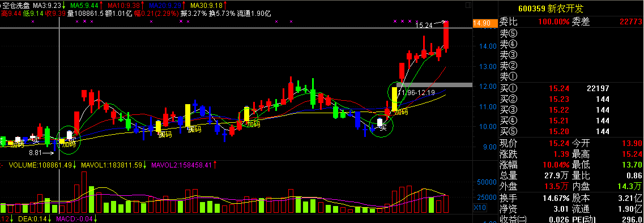This screenshot has height=223, width=644.
Task: Click the 收9.39 close value
Action: coord(55,13)
